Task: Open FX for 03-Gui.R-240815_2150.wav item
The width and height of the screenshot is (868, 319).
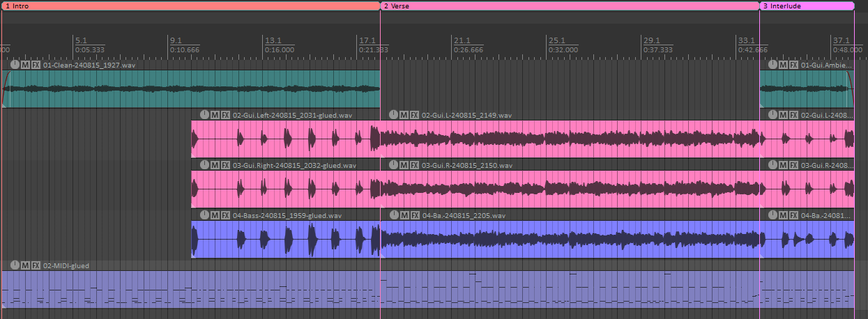Action: click(x=414, y=165)
